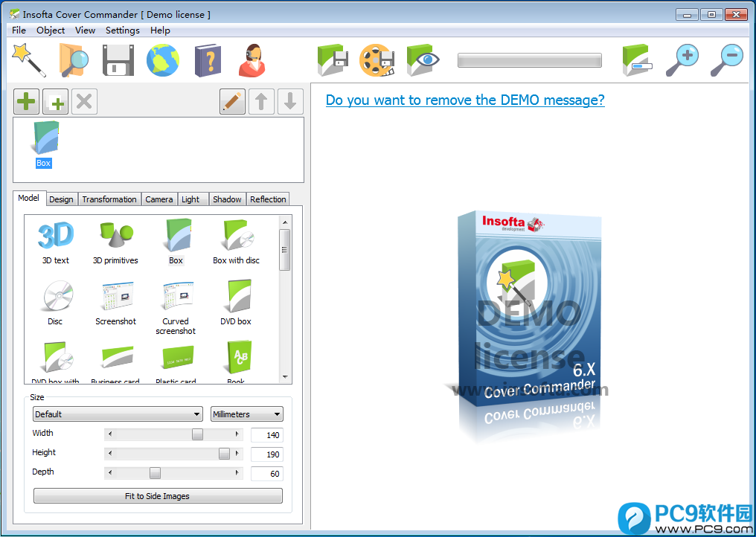
Task: Contact support via headset person icon
Action: click(x=252, y=60)
